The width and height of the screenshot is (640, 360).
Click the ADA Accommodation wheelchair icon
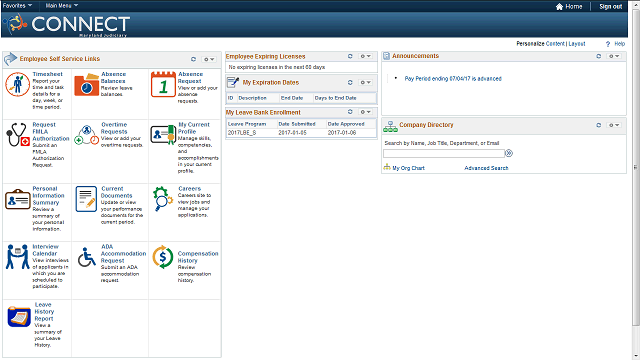tap(87, 257)
